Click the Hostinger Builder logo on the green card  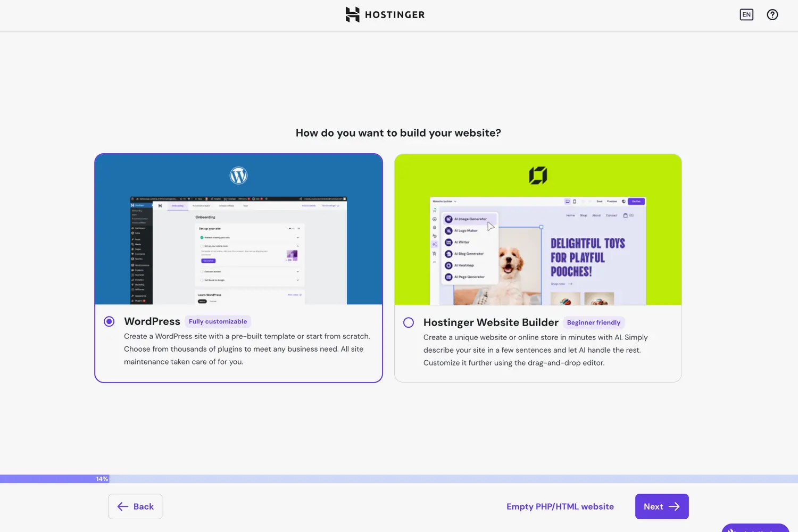[x=538, y=176]
